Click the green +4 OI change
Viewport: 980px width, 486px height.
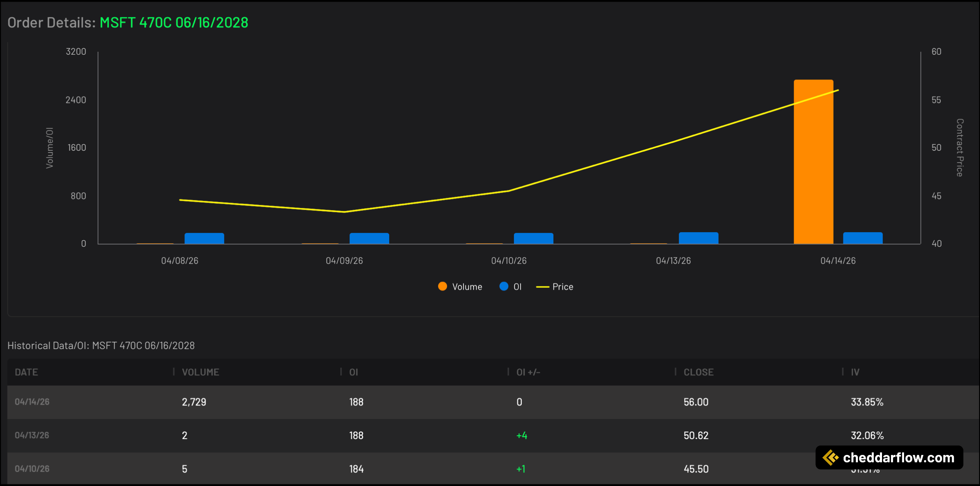tap(521, 435)
